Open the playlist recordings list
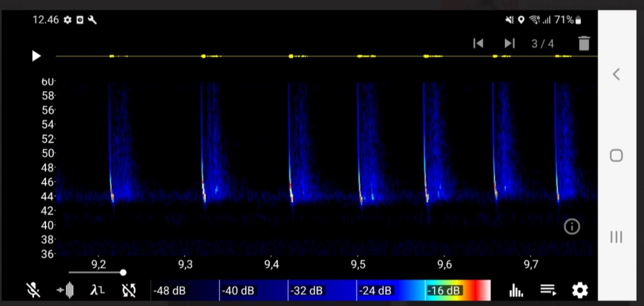 click(548, 290)
